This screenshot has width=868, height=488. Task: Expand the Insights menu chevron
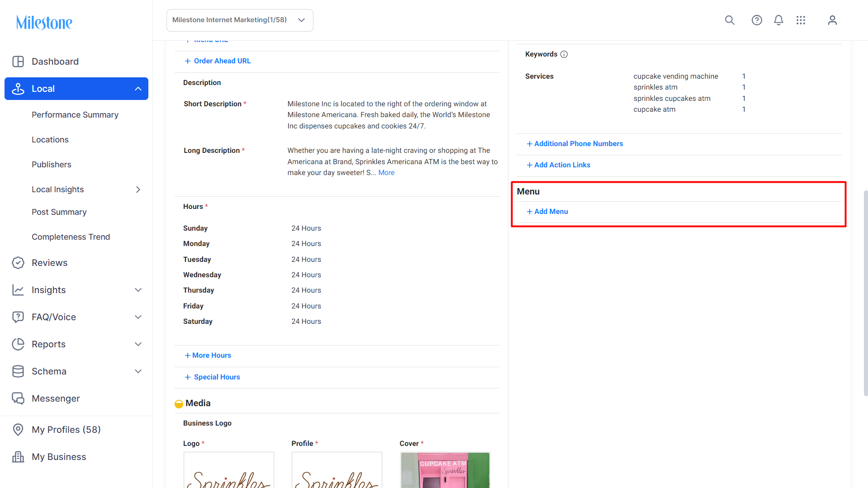(x=138, y=290)
